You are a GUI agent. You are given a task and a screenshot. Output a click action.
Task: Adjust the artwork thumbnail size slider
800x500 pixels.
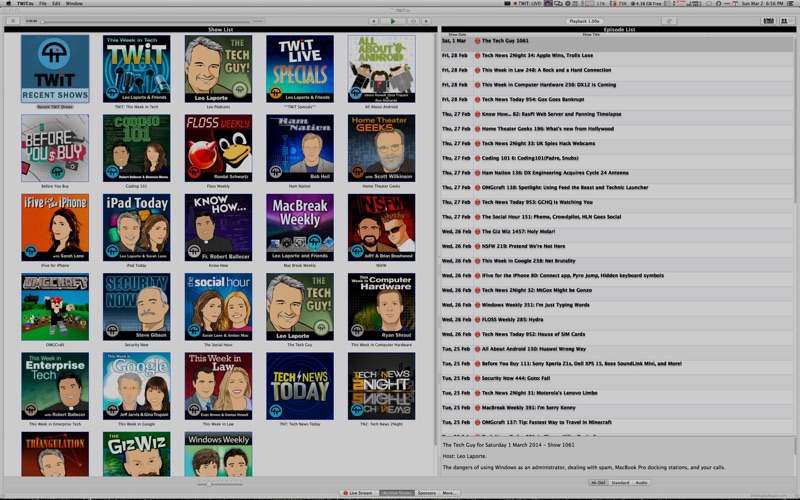pyautogui.click(x=219, y=484)
